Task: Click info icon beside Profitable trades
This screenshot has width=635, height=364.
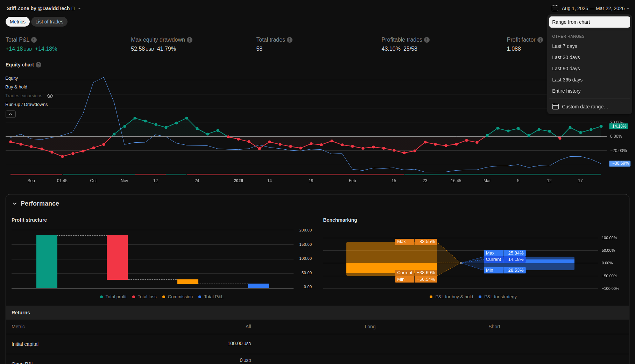Action: point(427,40)
